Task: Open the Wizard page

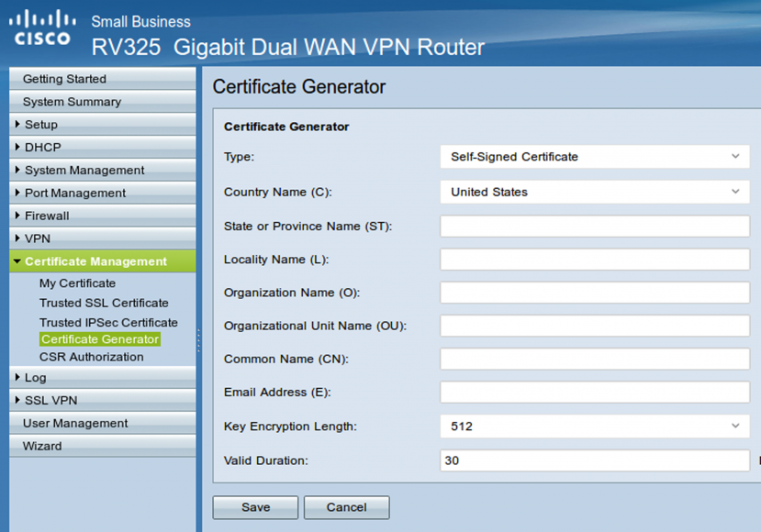Action: click(103, 446)
